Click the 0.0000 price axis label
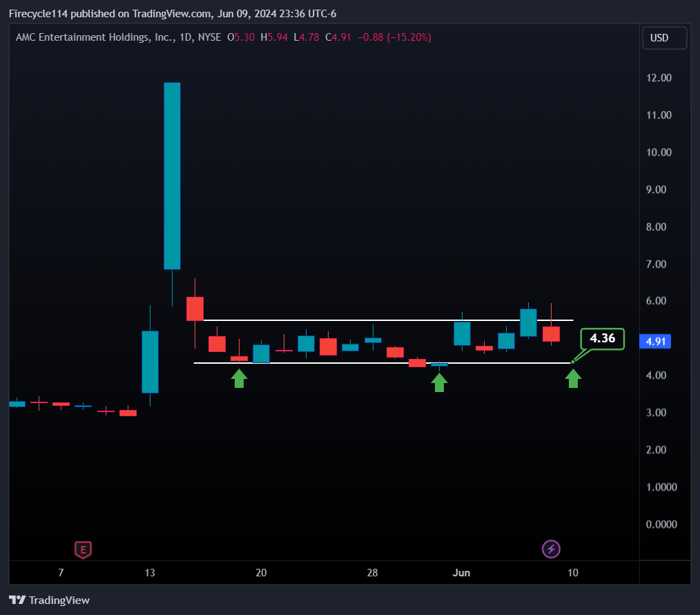This screenshot has width=700, height=615. click(x=661, y=525)
